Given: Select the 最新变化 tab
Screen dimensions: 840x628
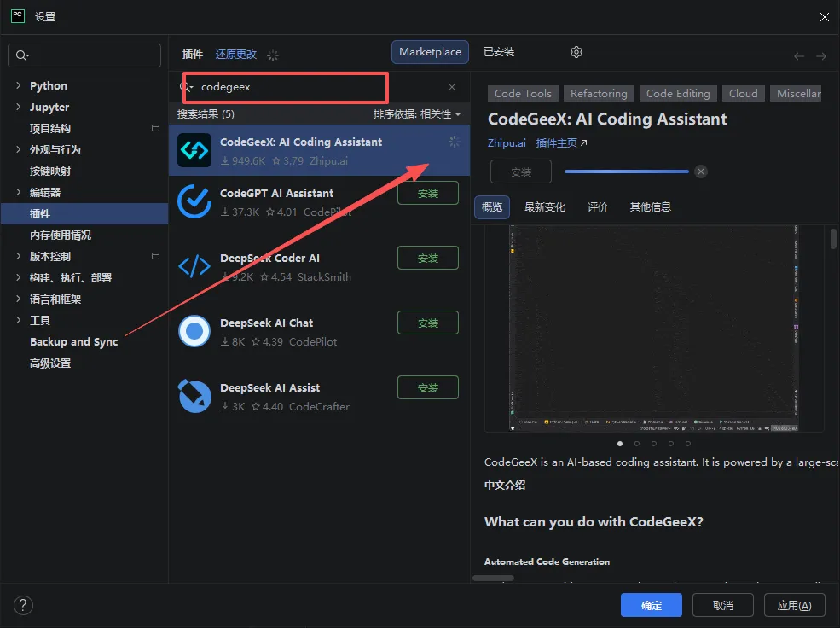Looking at the screenshot, I should (544, 206).
